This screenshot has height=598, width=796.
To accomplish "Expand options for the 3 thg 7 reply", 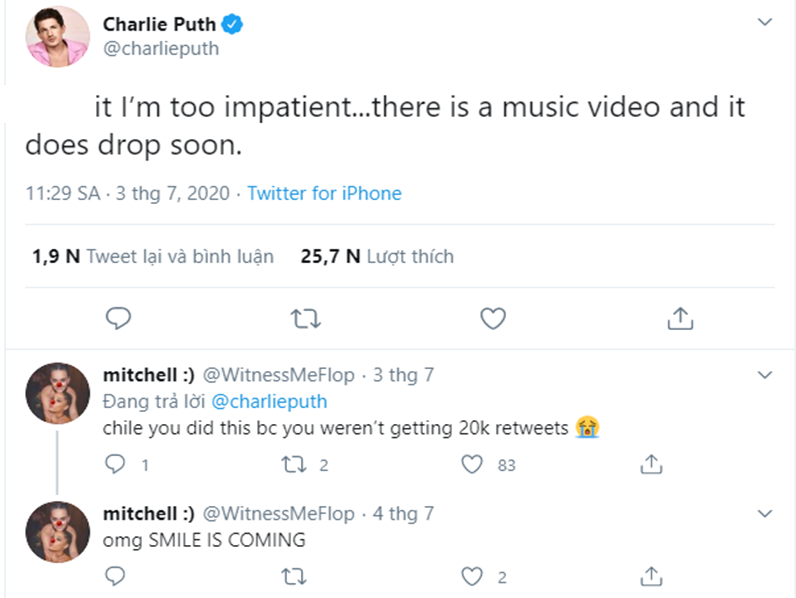I will click(x=765, y=376).
